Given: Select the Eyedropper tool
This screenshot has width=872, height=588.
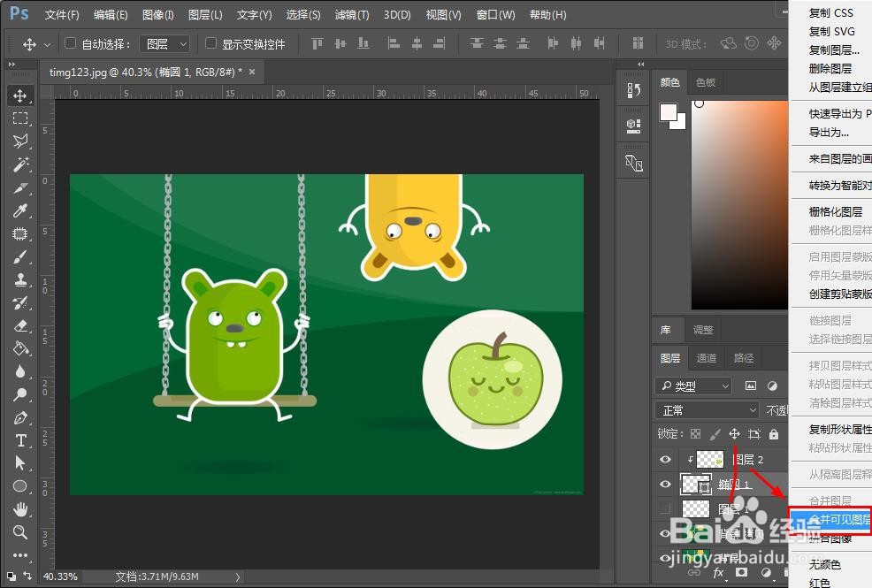Looking at the screenshot, I should [20, 210].
